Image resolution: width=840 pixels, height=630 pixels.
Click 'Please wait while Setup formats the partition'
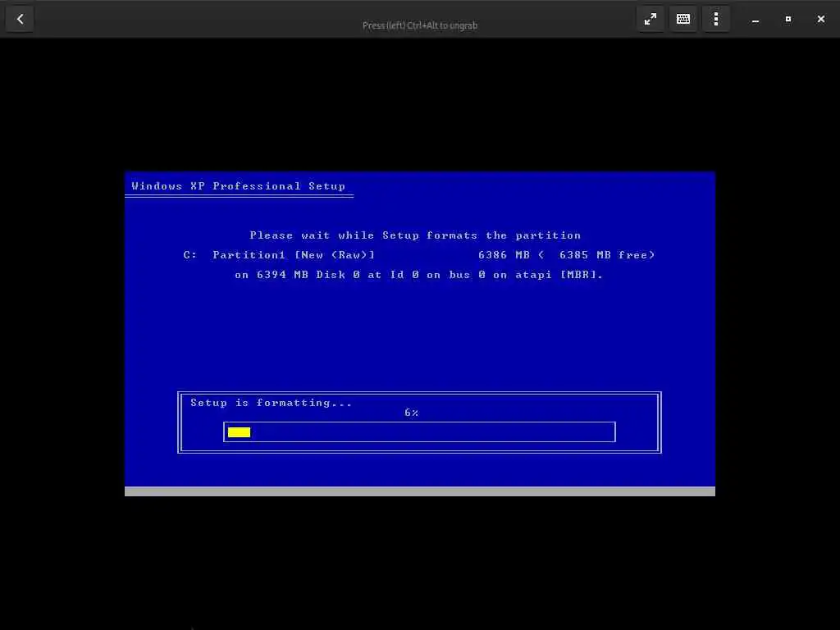coord(415,235)
